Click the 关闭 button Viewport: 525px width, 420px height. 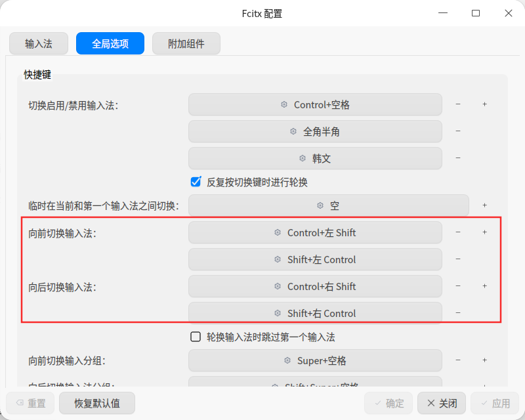(442, 403)
